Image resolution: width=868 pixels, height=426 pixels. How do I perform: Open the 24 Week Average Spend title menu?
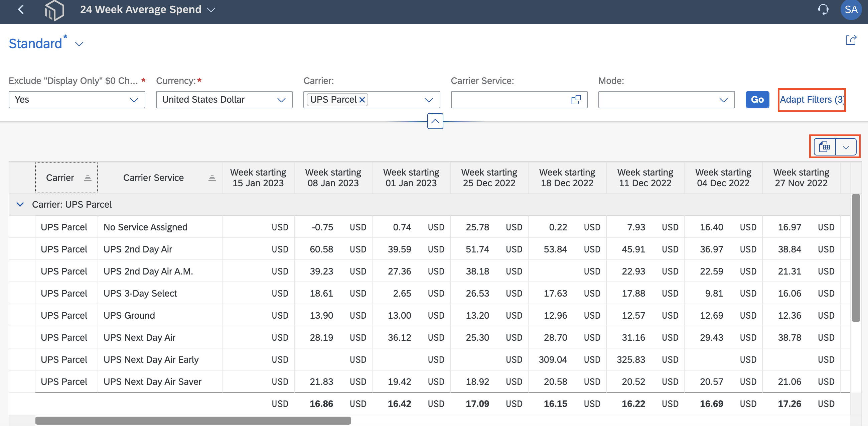[211, 10]
